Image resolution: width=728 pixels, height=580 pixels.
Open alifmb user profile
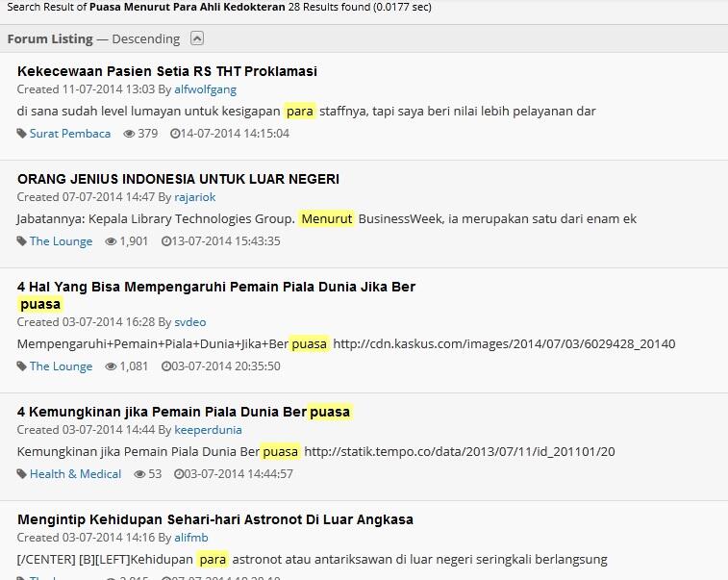(191, 538)
